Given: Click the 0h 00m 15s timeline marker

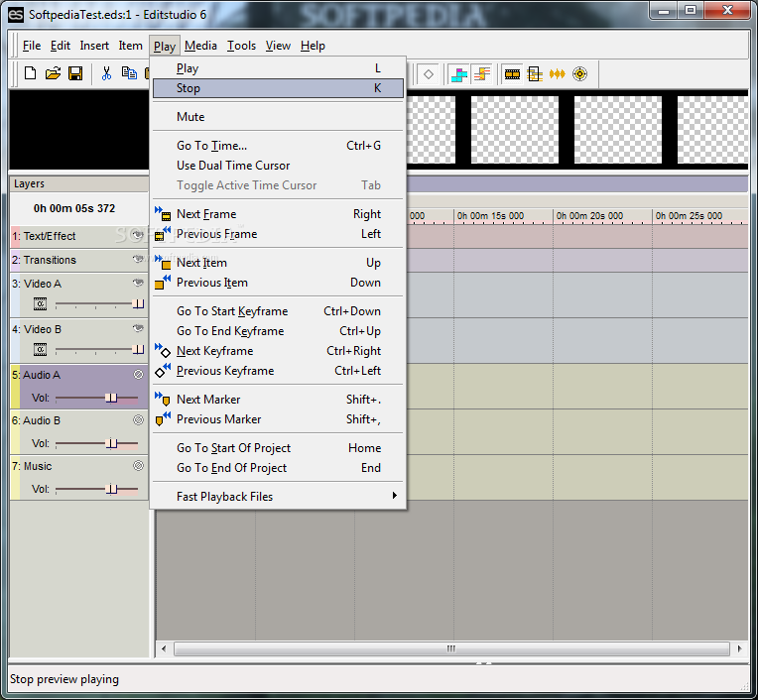Looking at the screenshot, I should coord(490,216).
